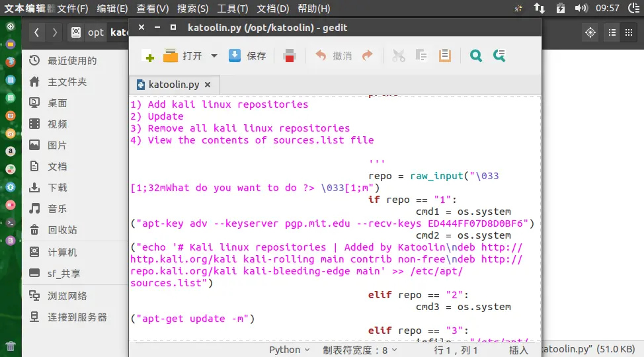This screenshot has width=644, height=357.
Task: Save the file with 保存
Action: coord(247,56)
